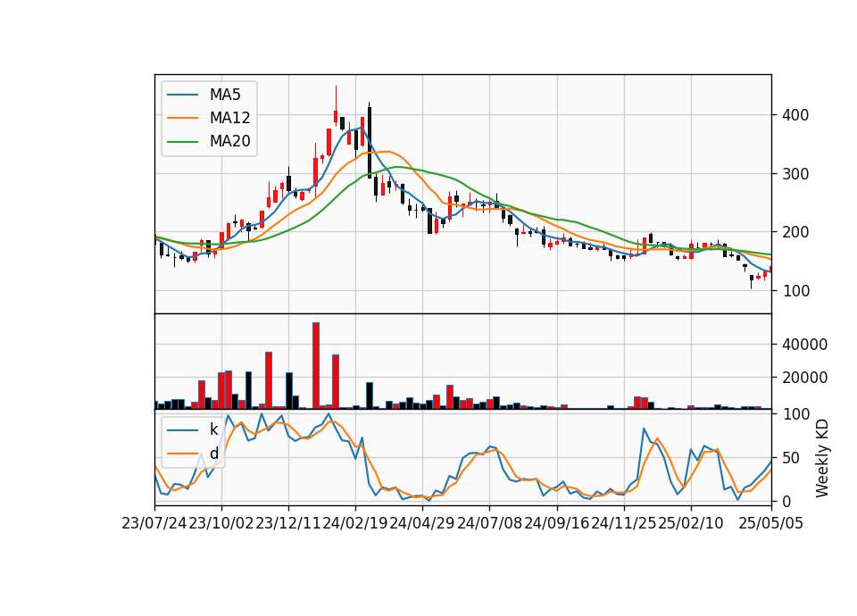Click the 23/12/11 date label
Viewport: 857px width, 616px height.
pos(288,523)
